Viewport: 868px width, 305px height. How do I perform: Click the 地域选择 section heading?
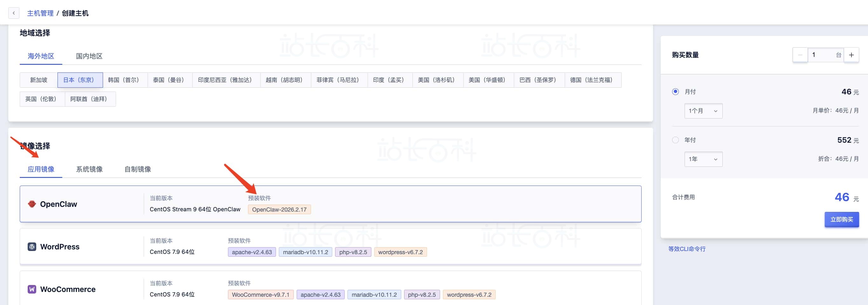click(35, 33)
